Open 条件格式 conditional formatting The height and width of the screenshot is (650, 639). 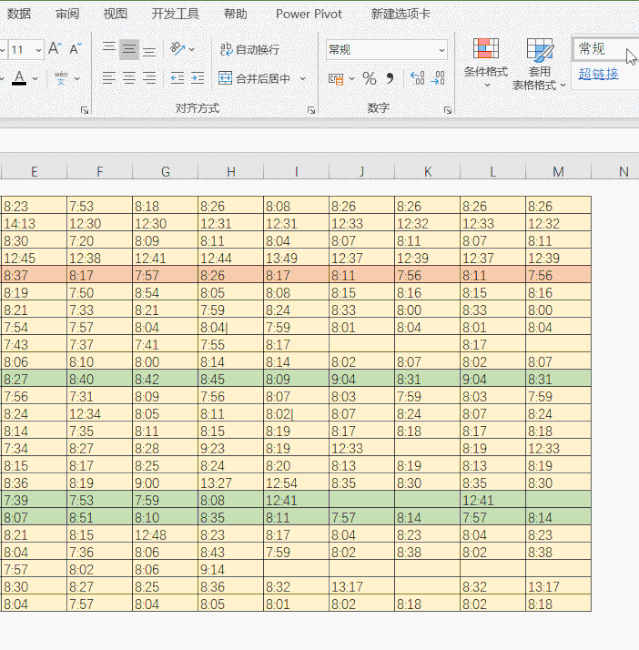click(x=486, y=62)
